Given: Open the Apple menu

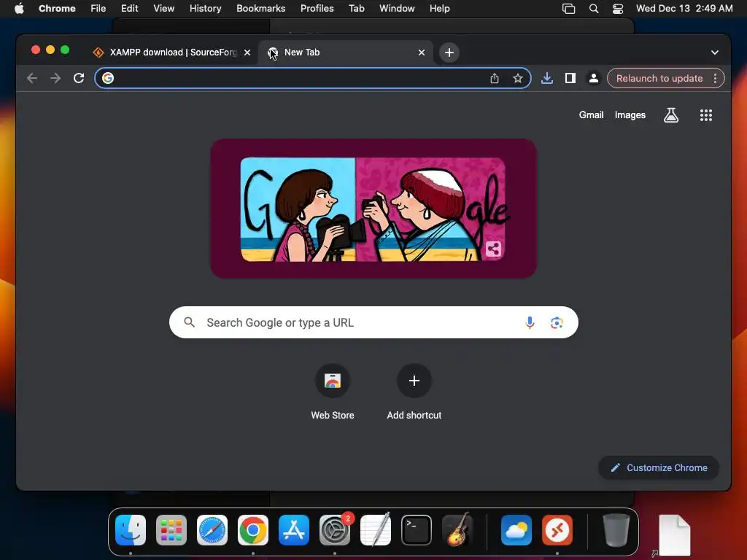Looking at the screenshot, I should pyautogui.click(x=19, y=8).
